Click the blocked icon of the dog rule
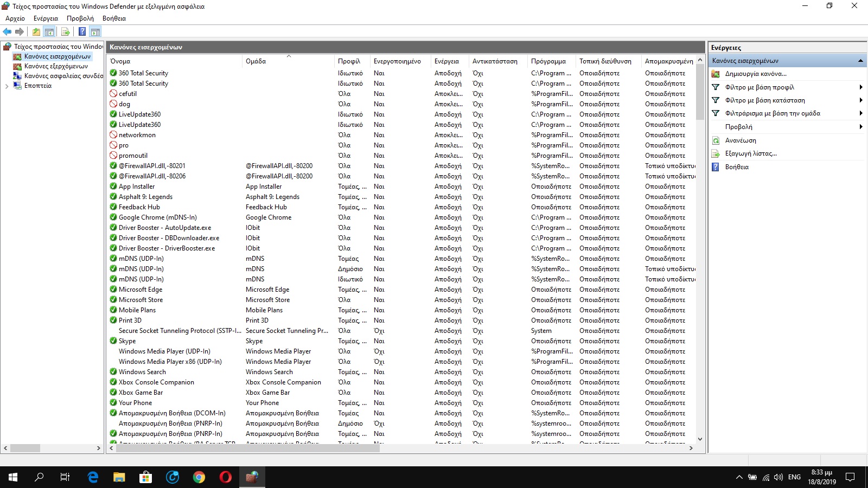 pos(113,104)
